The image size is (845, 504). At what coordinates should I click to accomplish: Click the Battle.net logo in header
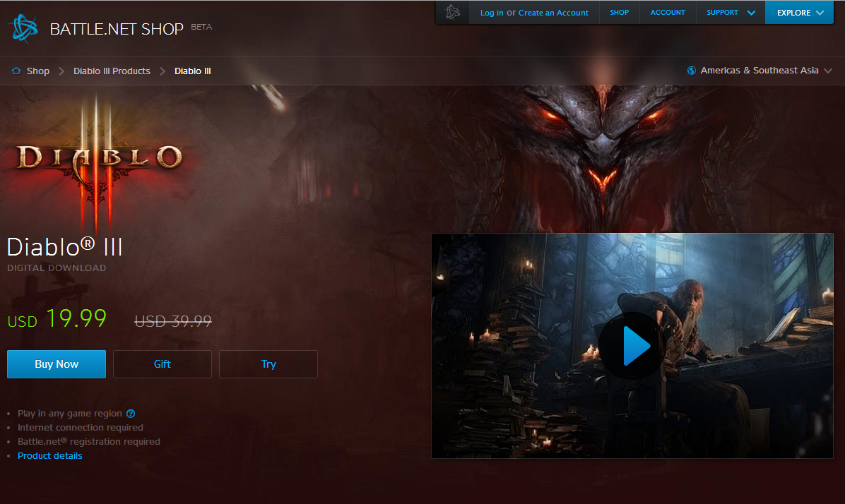point(24,28)
